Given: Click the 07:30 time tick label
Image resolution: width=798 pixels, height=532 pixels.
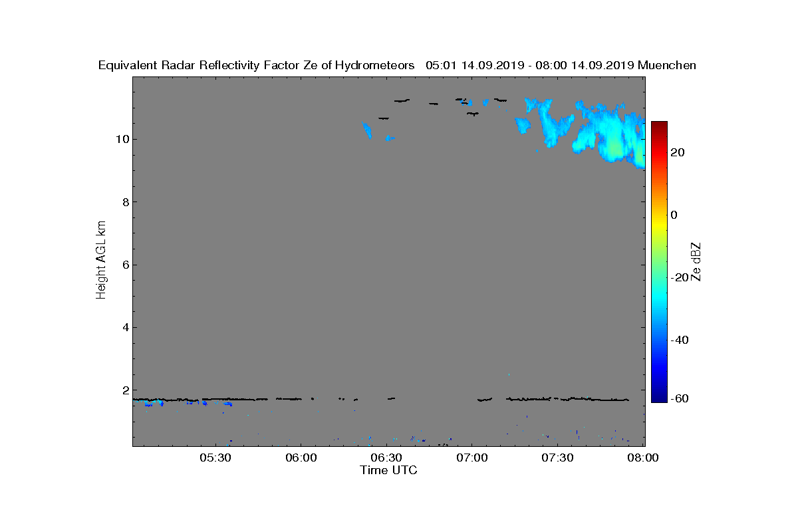Looking at the screenshot, I should click(x=558, y=458).
